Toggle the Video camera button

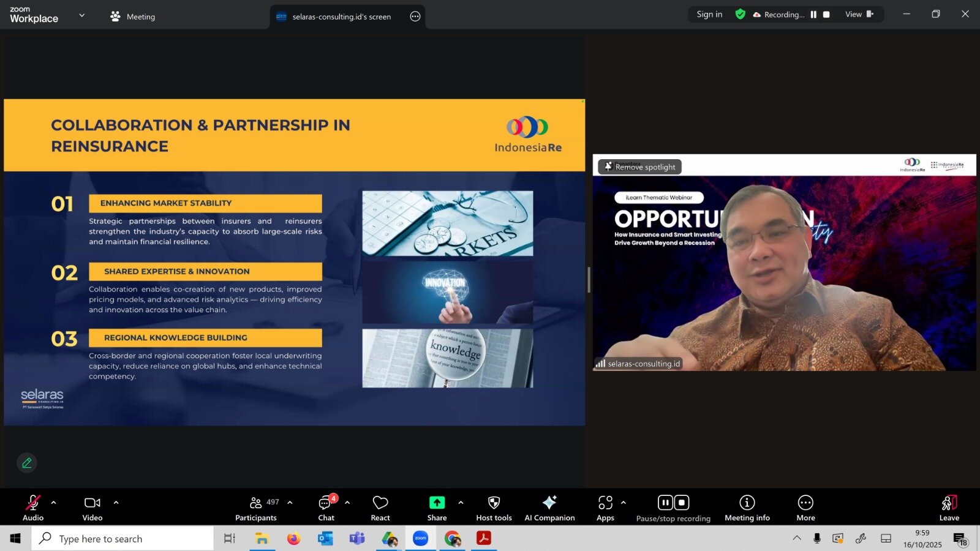[92, 508]
